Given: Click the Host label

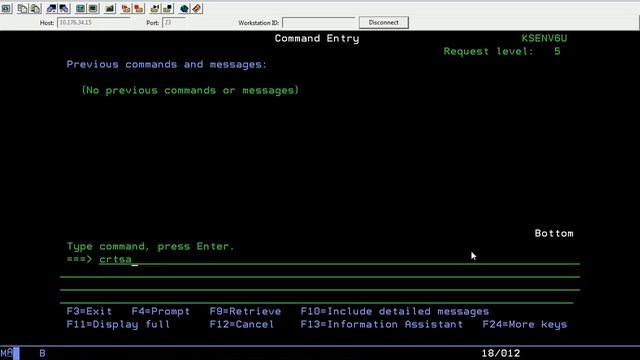Looking at the screenshot, I should [47, 23].
